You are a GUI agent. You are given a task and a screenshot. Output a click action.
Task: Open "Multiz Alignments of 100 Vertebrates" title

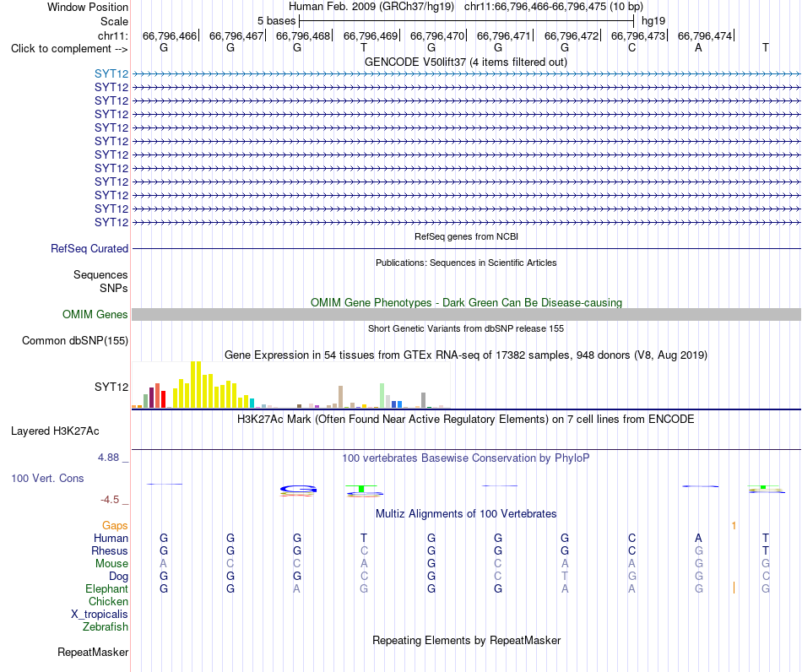point(466,514)
